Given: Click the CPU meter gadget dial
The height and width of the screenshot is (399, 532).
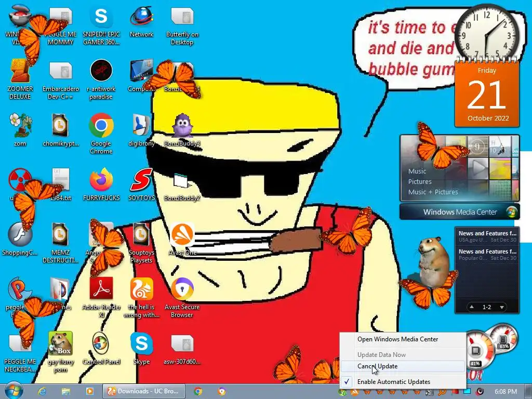Looking at the screenshot, I should [478, 351].
